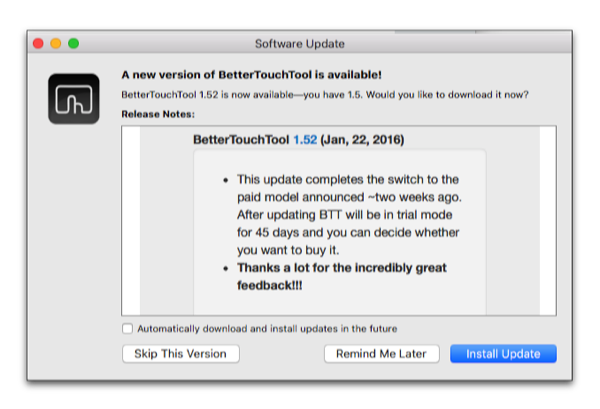This screenshot has width=600, height=409.
Task: Click the BetterTouchTool app icon
Action: coord(73,99)
